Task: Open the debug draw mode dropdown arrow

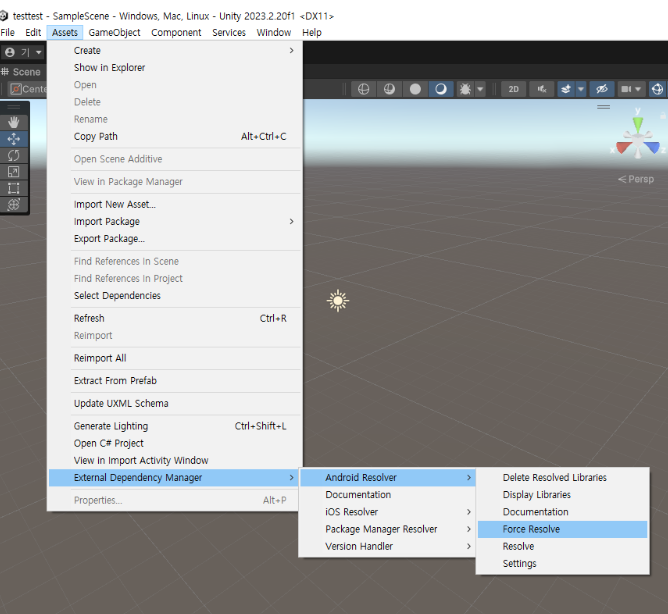Action: (x=480, y=89)
